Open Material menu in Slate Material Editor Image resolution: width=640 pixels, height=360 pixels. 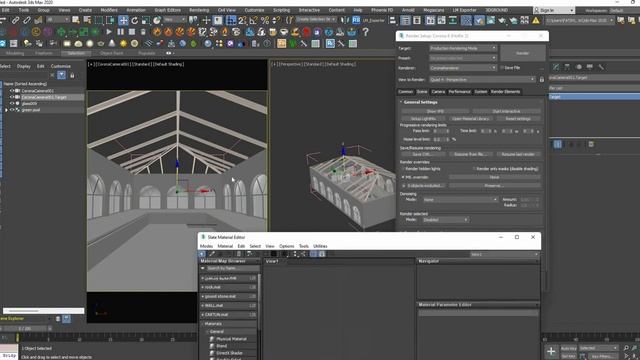tap(225, 246)
